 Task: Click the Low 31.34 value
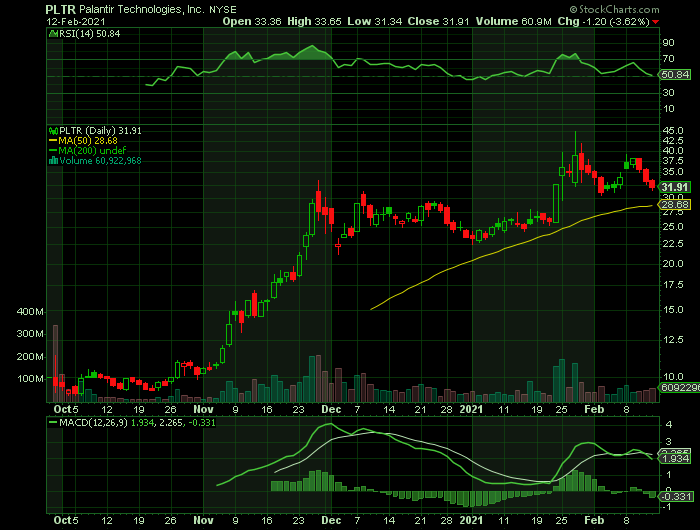click(x=375, y=21)
